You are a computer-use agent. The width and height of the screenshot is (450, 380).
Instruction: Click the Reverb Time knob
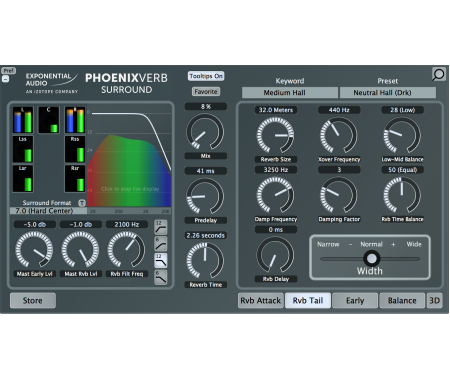tap(205, 260)
